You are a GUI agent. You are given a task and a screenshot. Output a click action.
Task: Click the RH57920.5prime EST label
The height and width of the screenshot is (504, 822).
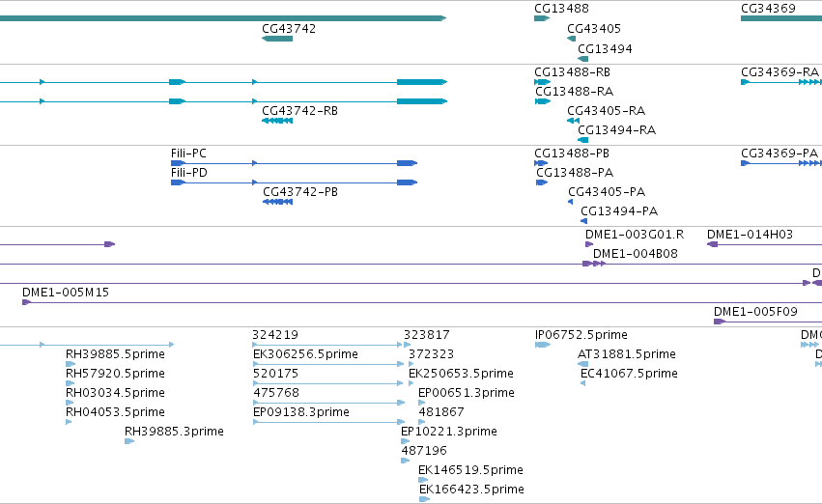coord(115,374)
